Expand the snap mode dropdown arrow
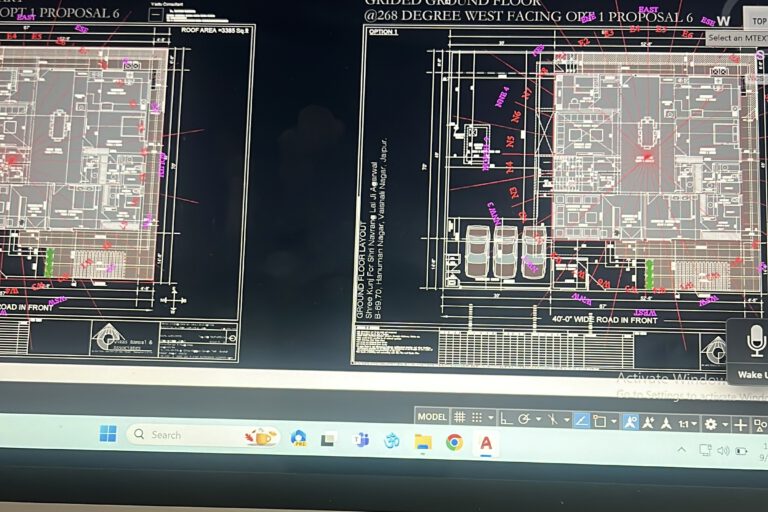Image resolution: width=768 pixels, height=512 pixels. 490,418
